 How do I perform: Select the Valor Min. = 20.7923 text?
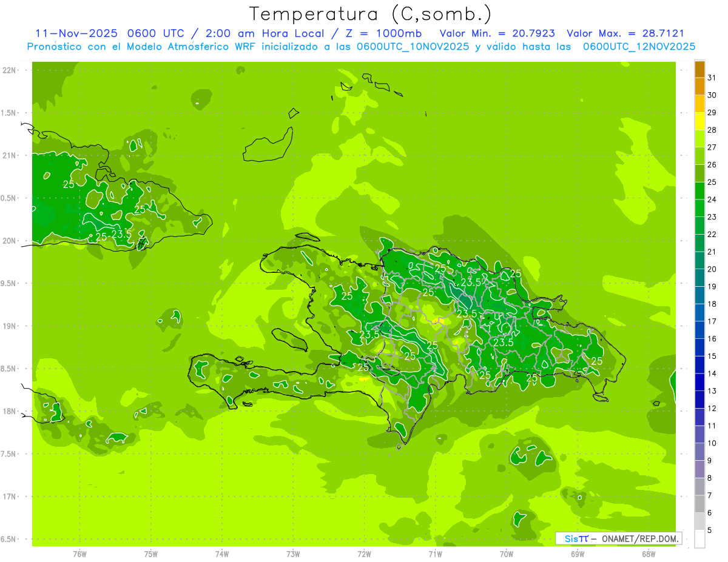coord(497,33)
